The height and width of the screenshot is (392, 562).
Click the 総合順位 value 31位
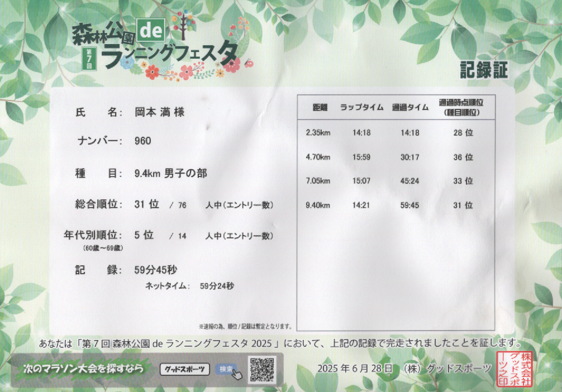tap(147, 204)
